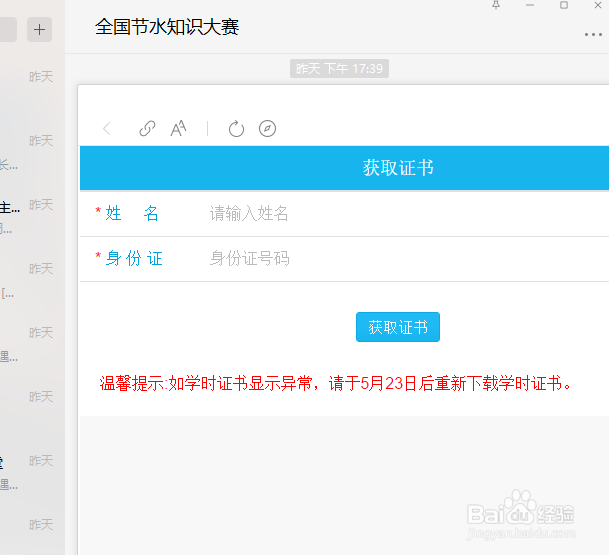The width and height of the screenshot is (609, 555).
Task: Click the red 温馨提示 notice text
Action: [336, 383]
